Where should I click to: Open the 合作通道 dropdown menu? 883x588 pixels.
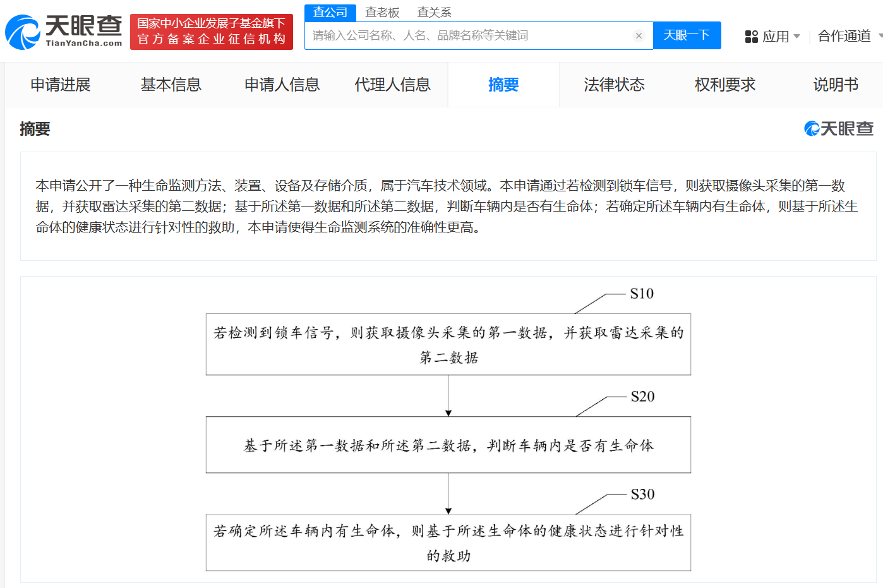(844, 36)
